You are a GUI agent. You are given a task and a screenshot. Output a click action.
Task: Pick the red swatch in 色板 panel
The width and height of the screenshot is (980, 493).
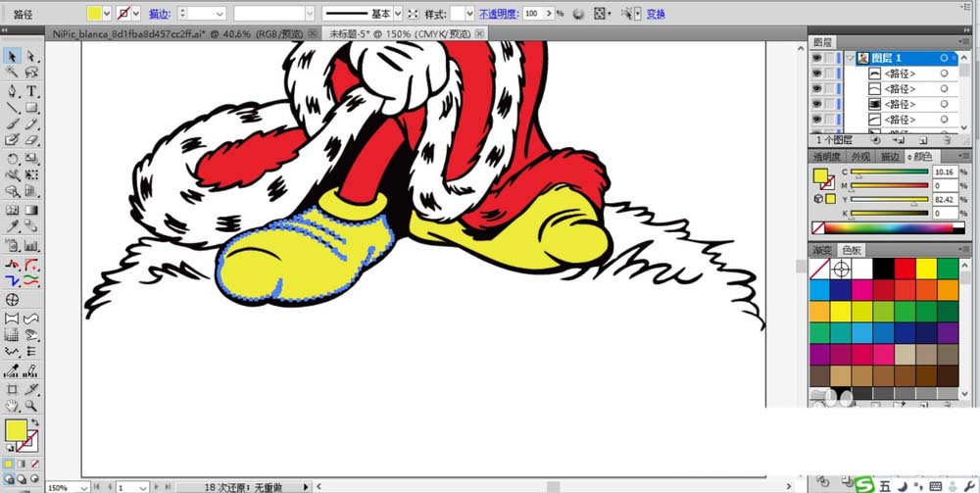(x=905, y=269)
